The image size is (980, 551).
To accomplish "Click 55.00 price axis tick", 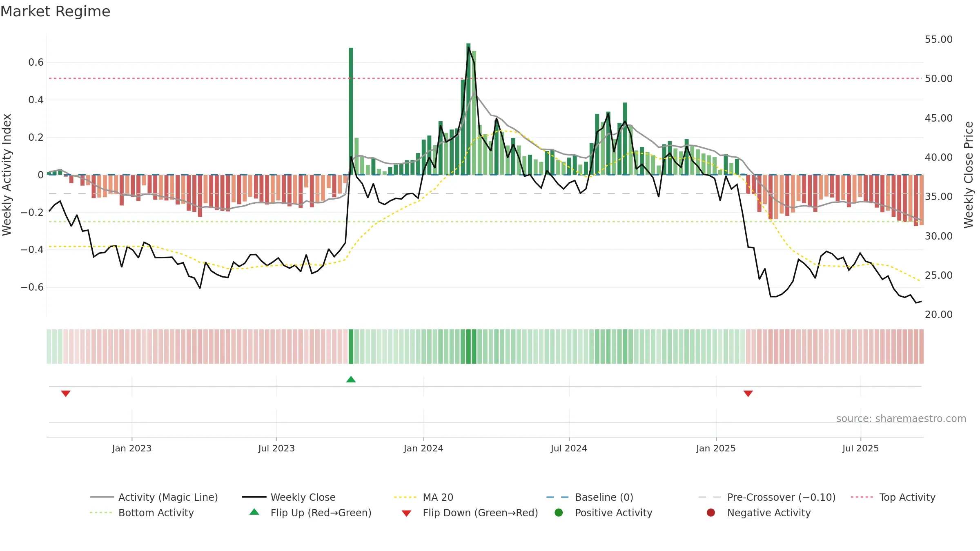I will (x=938, y=40).
